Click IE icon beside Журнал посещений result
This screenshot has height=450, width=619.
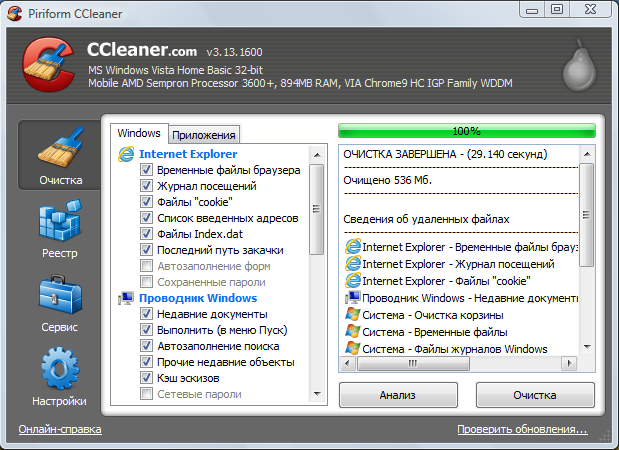tap(353, 264)
